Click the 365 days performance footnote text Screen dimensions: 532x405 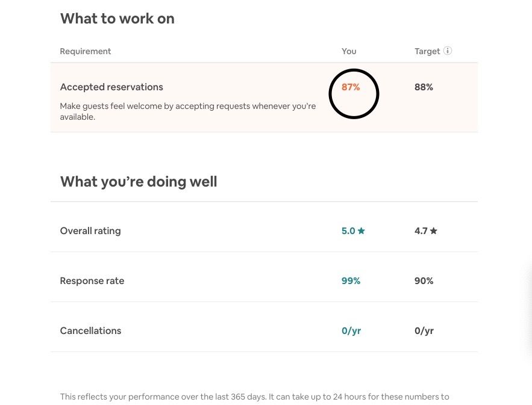pyautogui.click(x=254, y=397)
